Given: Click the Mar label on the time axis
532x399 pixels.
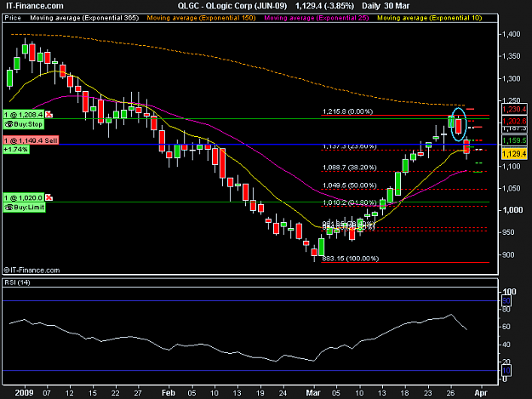Looking at the screenshot, I should (x=313, y=392).
